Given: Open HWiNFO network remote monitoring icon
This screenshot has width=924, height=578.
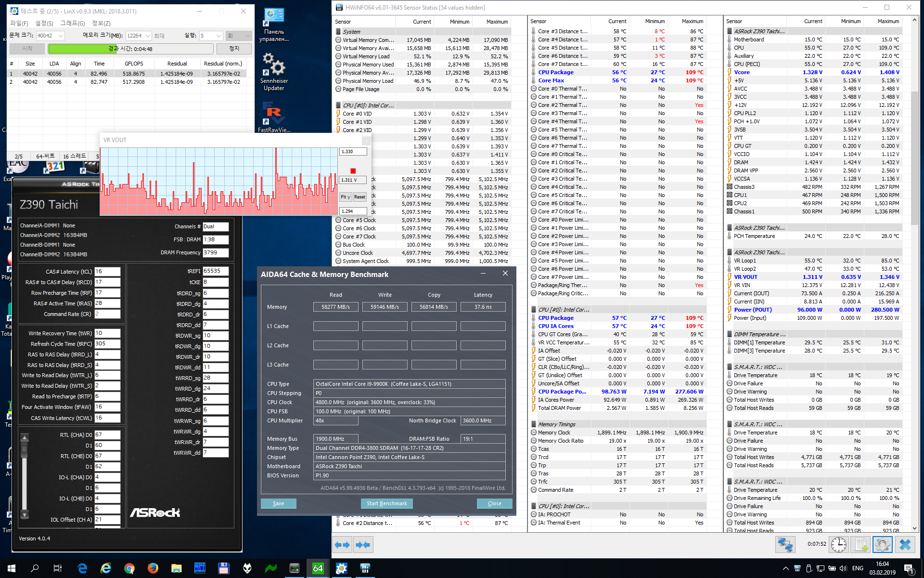Looking at the screenshot, I should coord(785,545).
